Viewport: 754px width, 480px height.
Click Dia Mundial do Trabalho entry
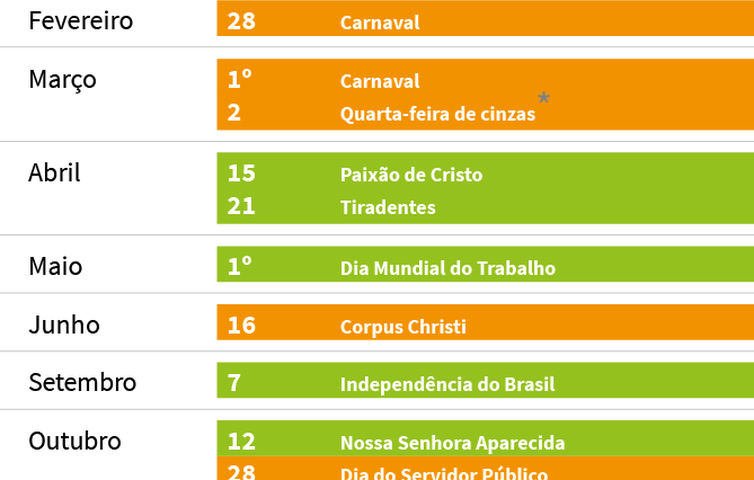(447, 268)
